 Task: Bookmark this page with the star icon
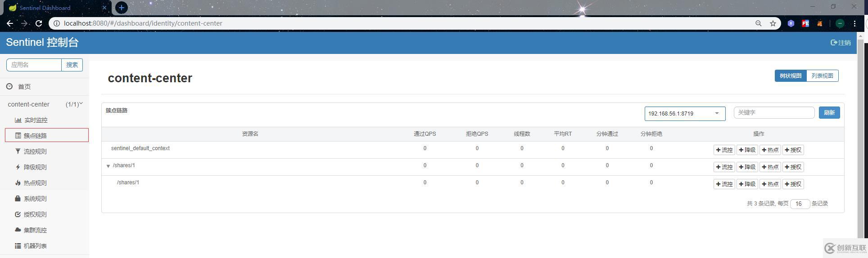pos(773,23)
